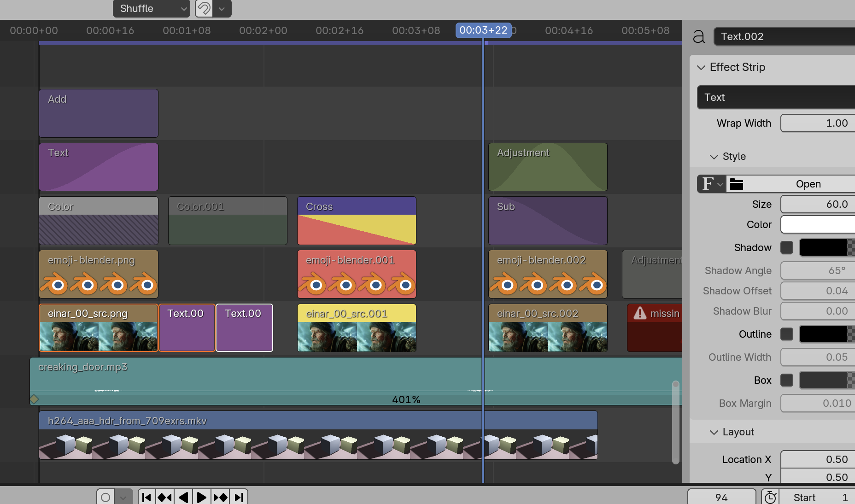
Task: Select the purple Text strip
Action: [x=99, y=167]
